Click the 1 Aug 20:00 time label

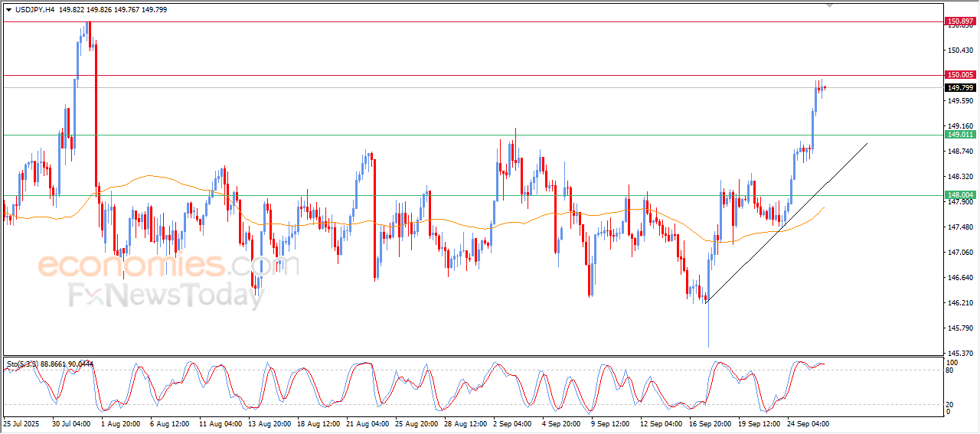tap(120, 423)
